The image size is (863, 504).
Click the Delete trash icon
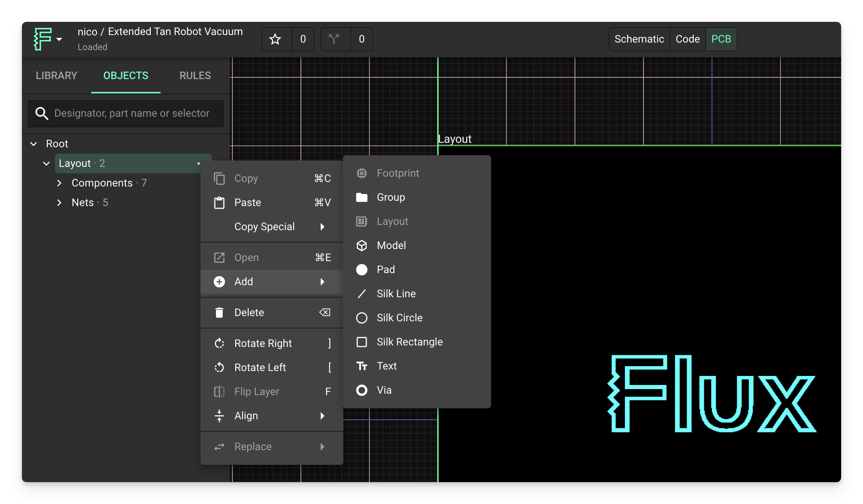point(219,313)
